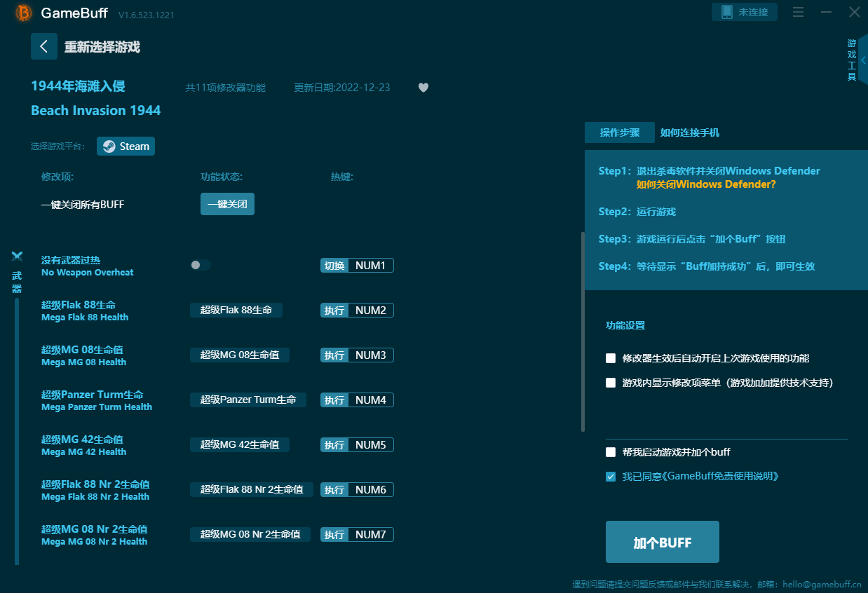Click the back arrow button
Viewport: 868px width, 593px height.
coord(44,46)
